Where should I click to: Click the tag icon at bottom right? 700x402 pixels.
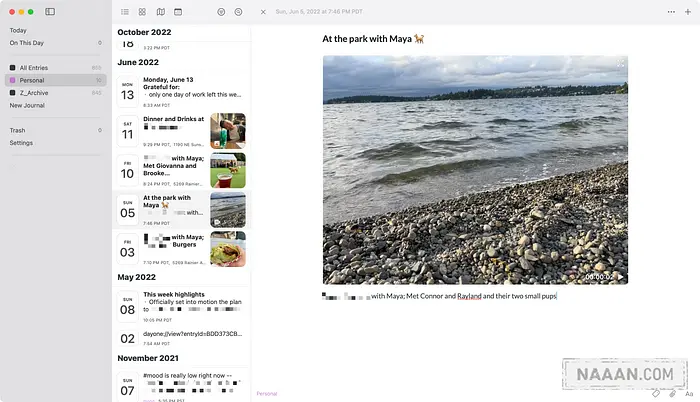[655, 394]
